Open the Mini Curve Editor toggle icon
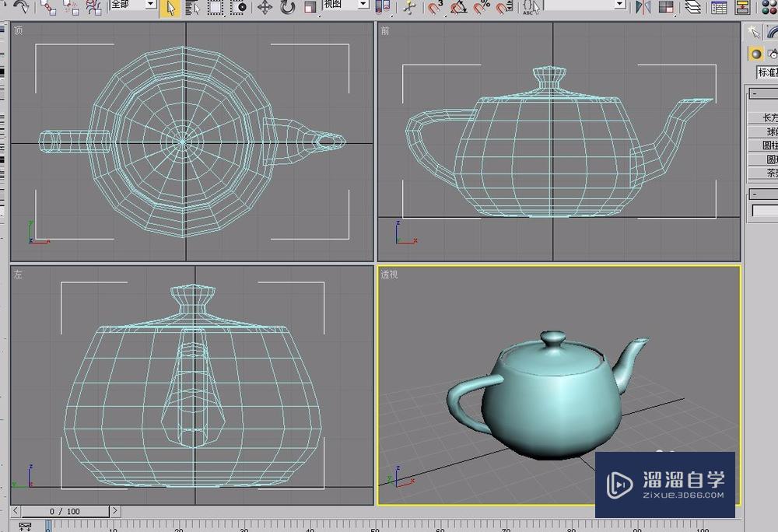Viewport: 778px width, 532px height. [25, 526]
